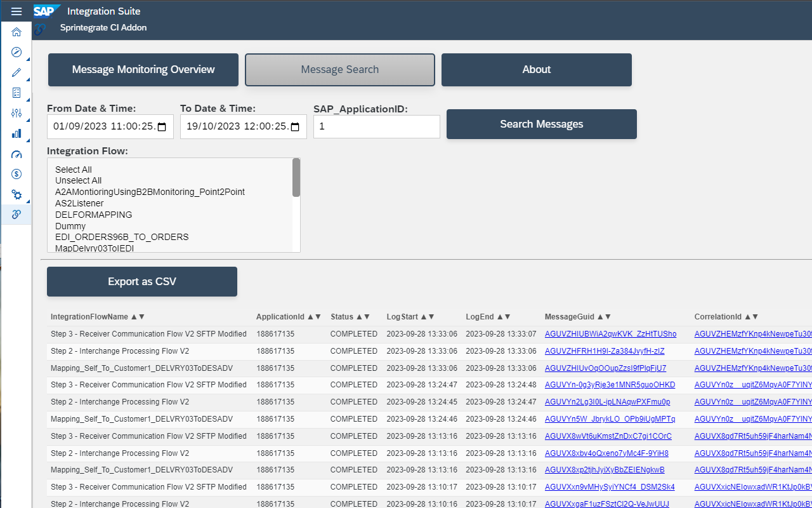Click the Search Messages button
This screenshot has width=812, height=508.
(x=541, y=124)
